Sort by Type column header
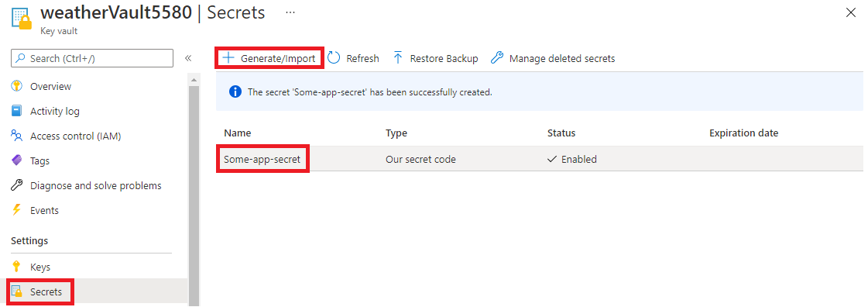Screen dimensions: 868x307 pos(396,133)
